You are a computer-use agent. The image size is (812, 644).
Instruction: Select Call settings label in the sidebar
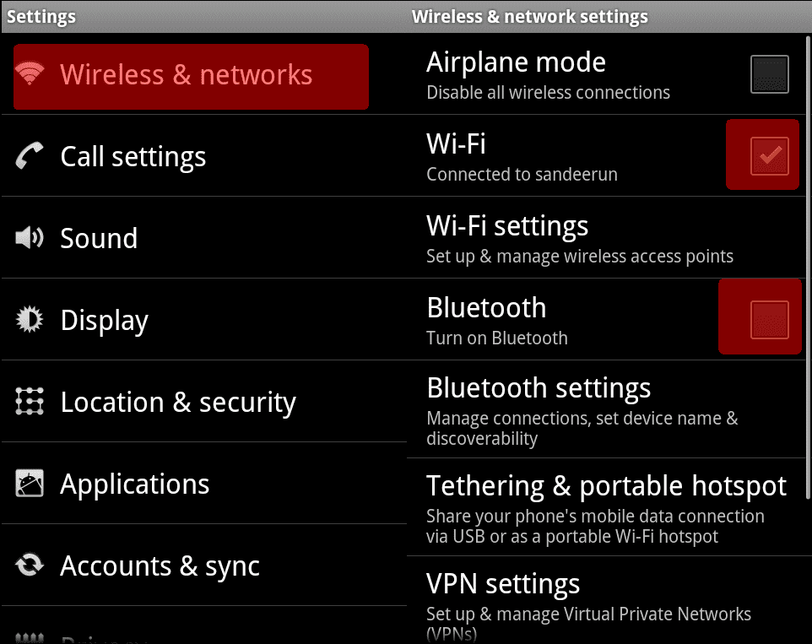[x=133, y=157]
